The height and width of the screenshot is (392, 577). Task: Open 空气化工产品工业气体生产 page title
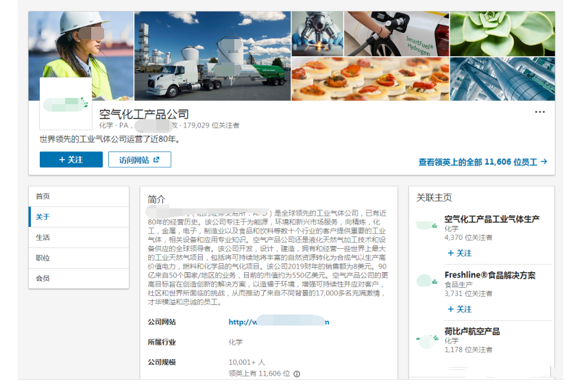tap(492, 219)
